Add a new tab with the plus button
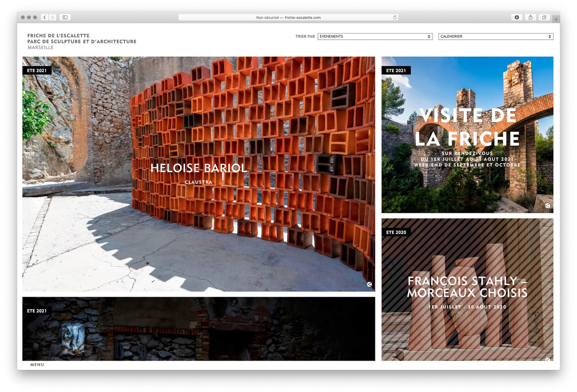 point(556,19)
